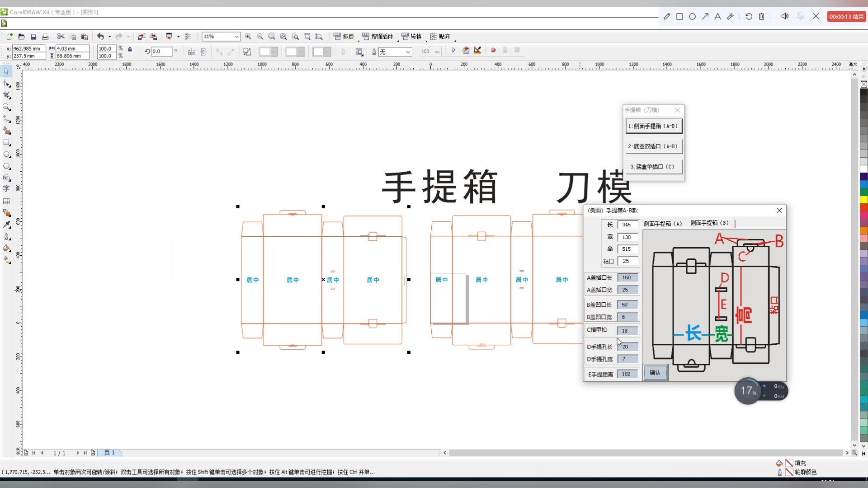Pick the yellow color swatch in palette

click(863, 200)
